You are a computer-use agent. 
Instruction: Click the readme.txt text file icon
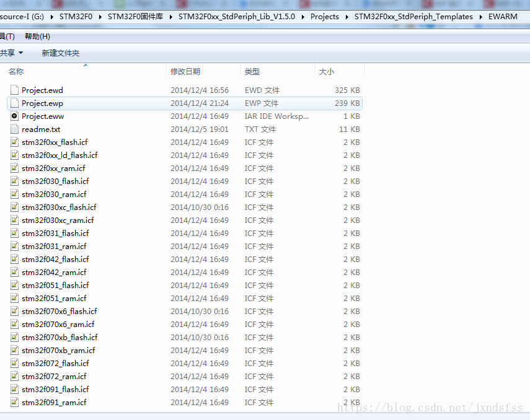click(x=14, y=129)
